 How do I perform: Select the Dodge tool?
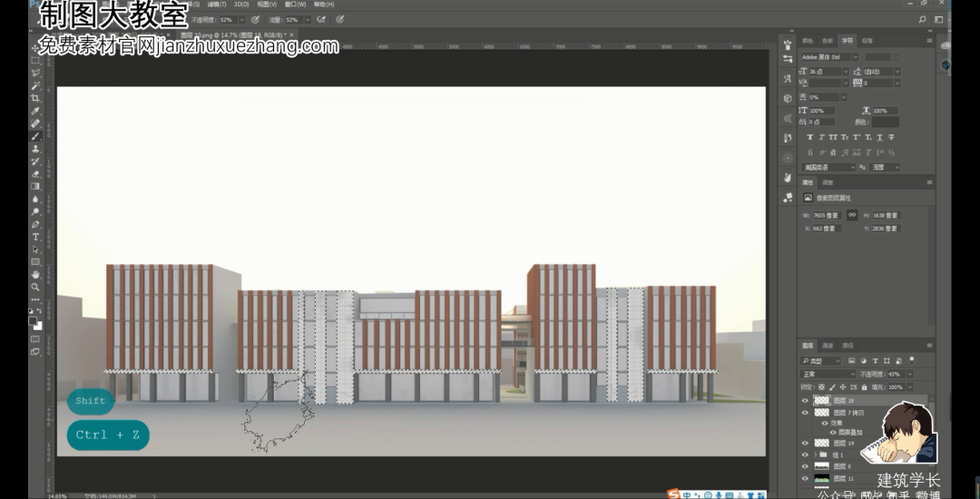[x=35, y=211]
